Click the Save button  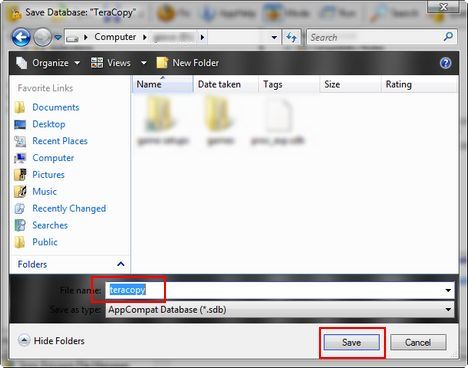click(352, 342)
